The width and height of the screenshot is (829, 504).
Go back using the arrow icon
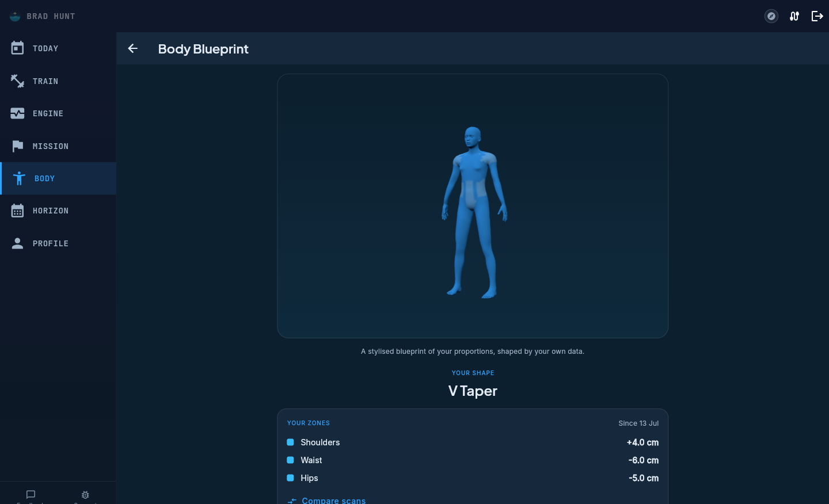click(x=132, y=48)
